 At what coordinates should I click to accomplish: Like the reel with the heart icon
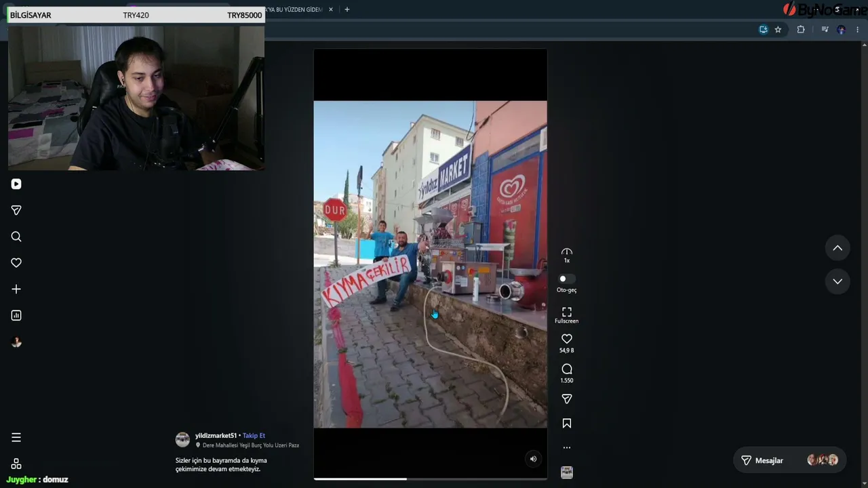[x=567, y=339]
